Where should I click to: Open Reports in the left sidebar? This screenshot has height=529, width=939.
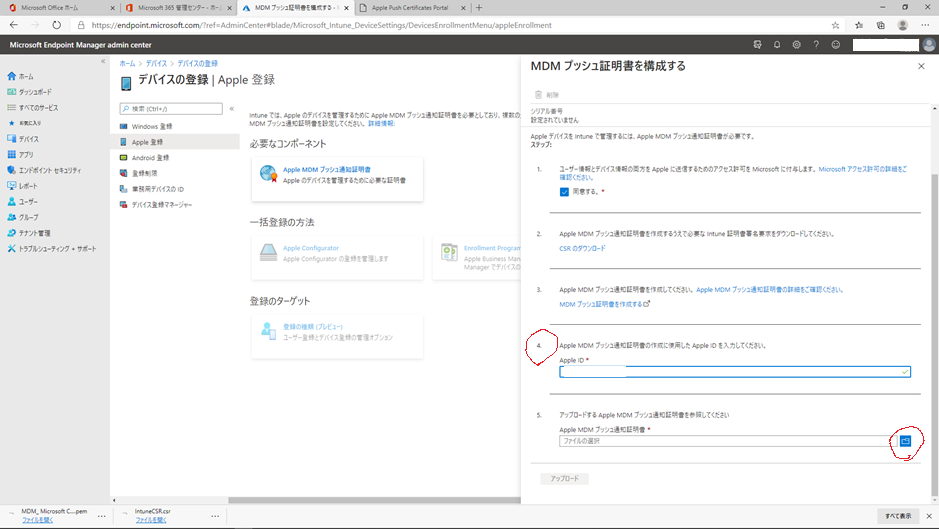23,186
